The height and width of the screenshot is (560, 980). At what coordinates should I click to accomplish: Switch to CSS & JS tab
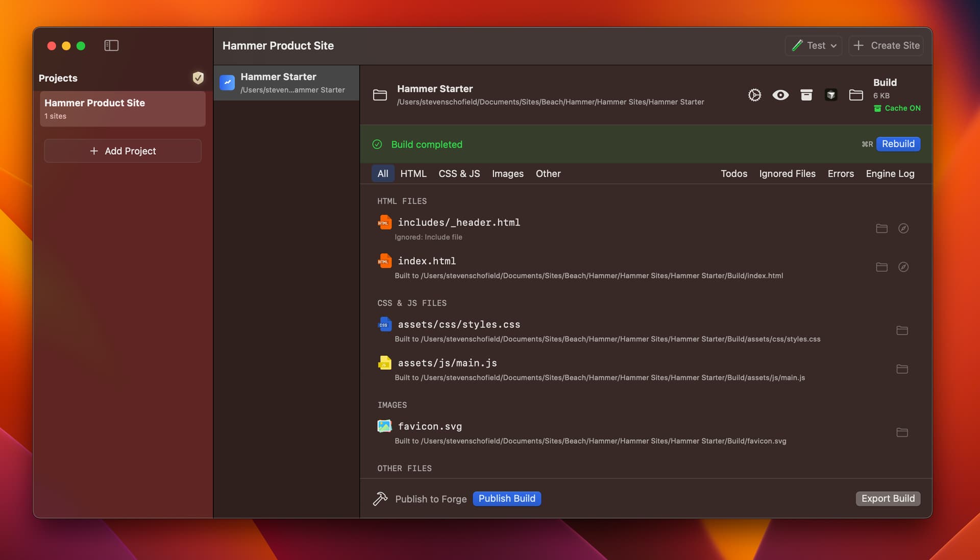pyautogui.click(x=459, y=174)
